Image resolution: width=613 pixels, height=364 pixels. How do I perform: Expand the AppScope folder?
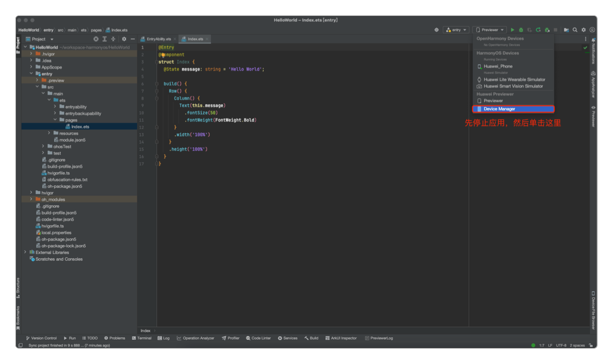(31, 67)
